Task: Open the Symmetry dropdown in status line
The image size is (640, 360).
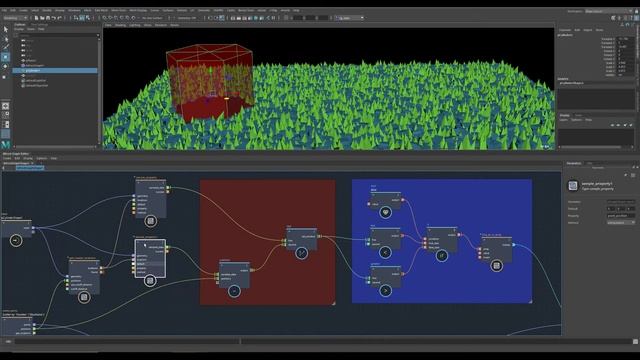Action: [x=188, y=18]
